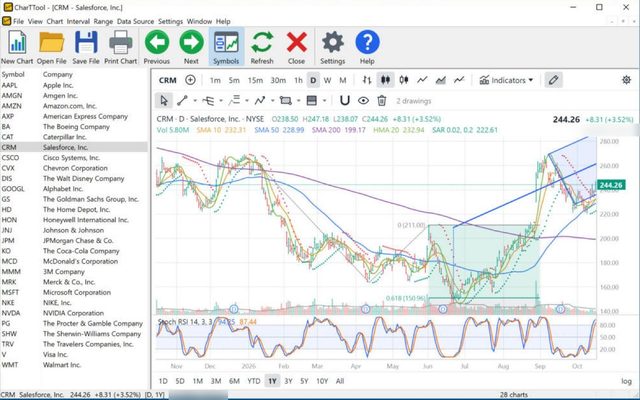Refresh the chart data

(262, 47)
